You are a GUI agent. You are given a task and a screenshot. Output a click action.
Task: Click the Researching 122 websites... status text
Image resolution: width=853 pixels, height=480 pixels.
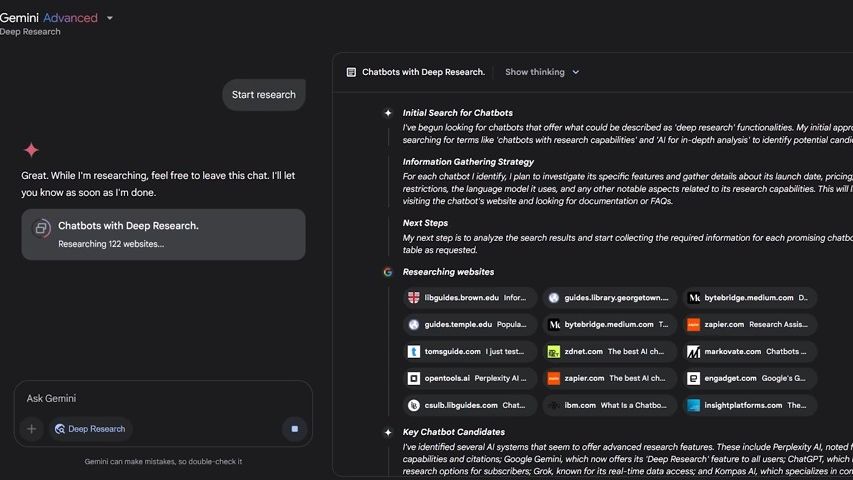pos(111,244)
